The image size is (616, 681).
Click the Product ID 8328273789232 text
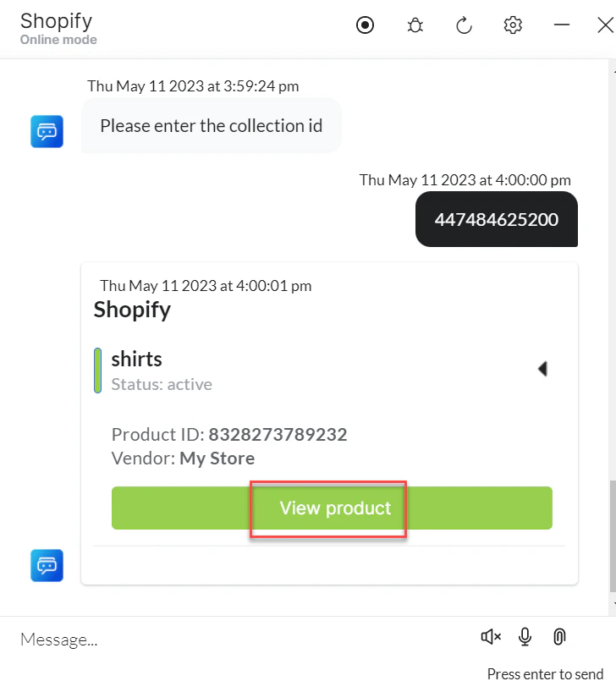pos(228,434)
